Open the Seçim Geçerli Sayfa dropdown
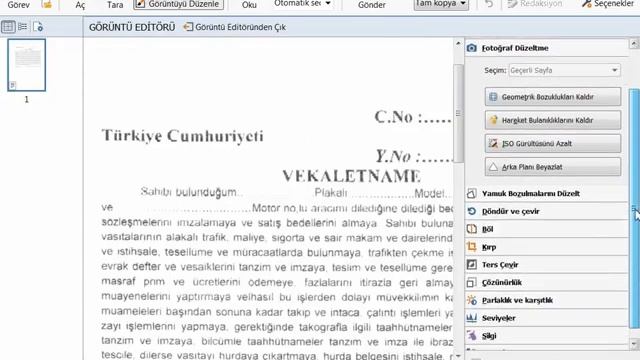Viewport: 640px width, 360px height. 564,70
